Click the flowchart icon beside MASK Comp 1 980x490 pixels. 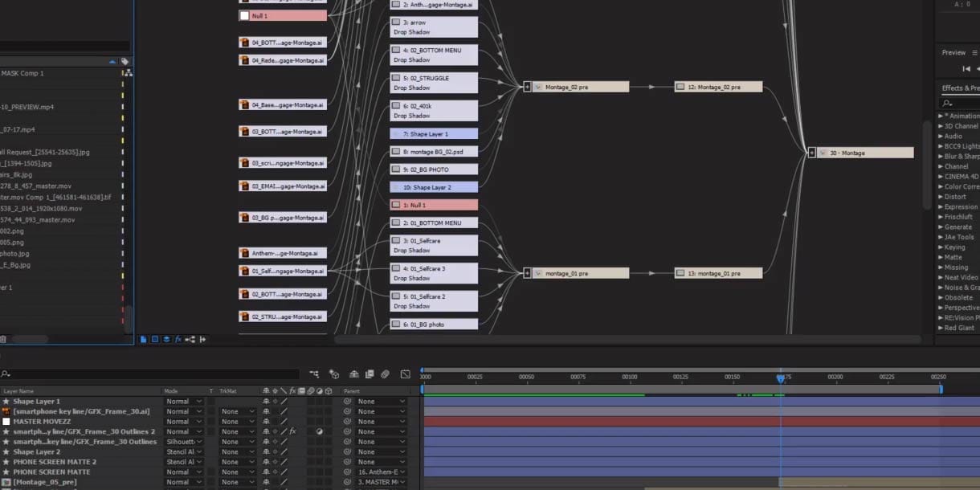pos(129,73)
